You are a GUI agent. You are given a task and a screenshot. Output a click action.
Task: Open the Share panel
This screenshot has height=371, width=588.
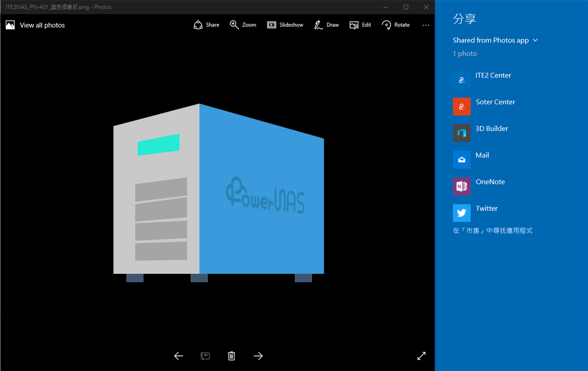206,25
